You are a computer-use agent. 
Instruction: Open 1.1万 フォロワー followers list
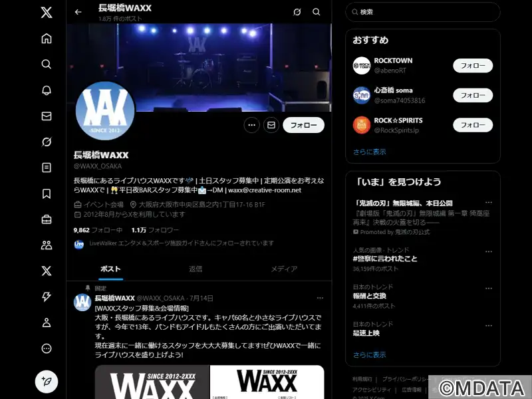tap(155, 230)
